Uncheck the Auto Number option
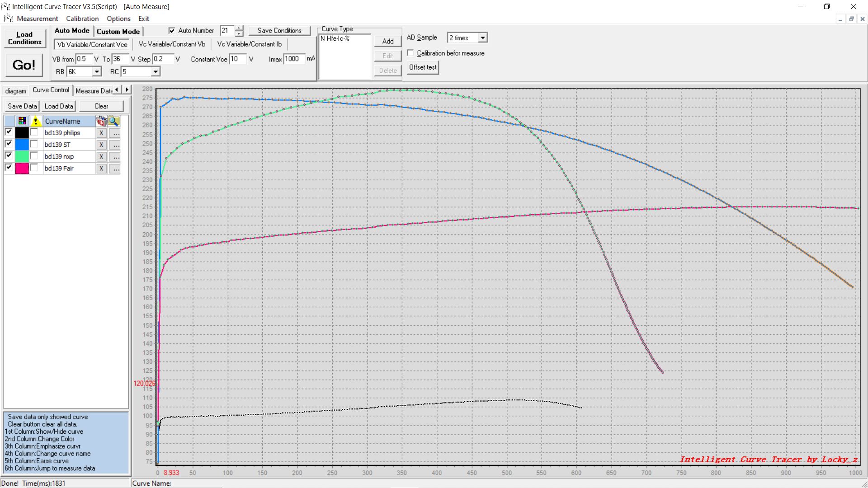This screenshot has height=488, width=868. (172, 31)
